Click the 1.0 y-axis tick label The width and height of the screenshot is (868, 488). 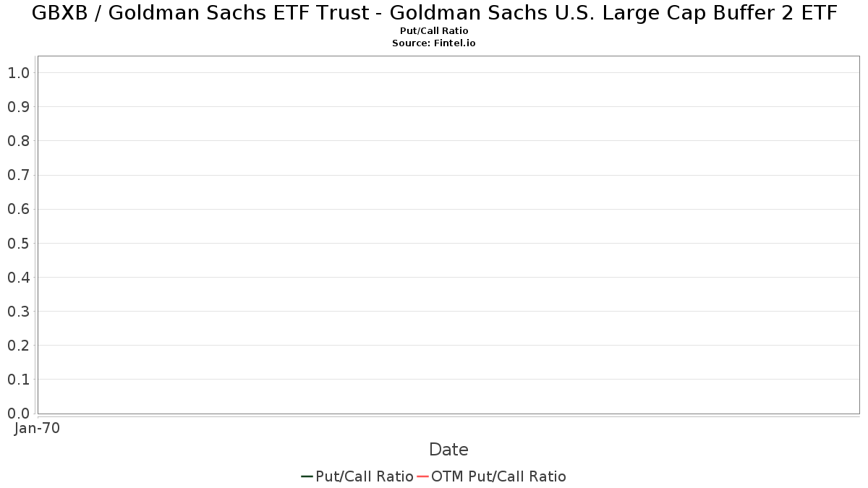coord(18,73)
